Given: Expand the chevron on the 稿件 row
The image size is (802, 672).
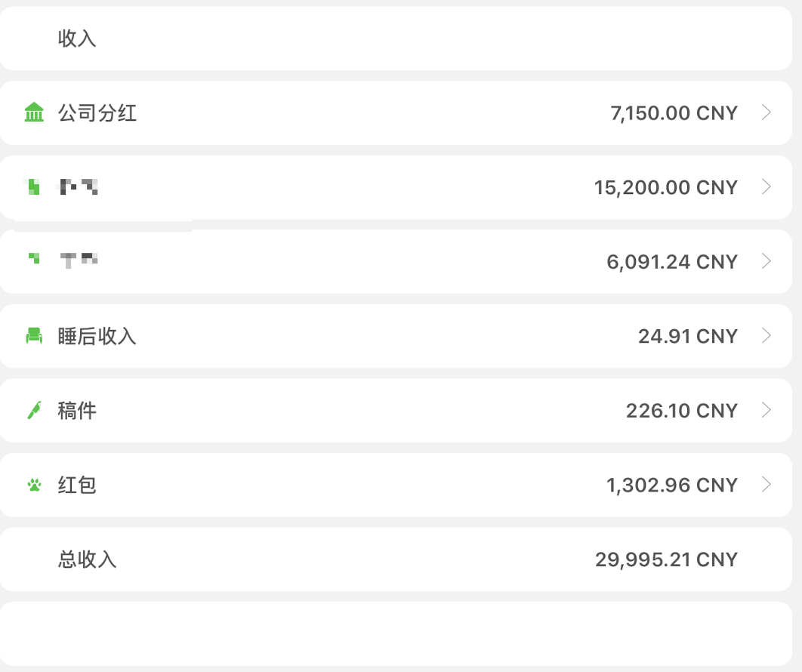Looking at the screenshot, I should click(x=767, y=411).
